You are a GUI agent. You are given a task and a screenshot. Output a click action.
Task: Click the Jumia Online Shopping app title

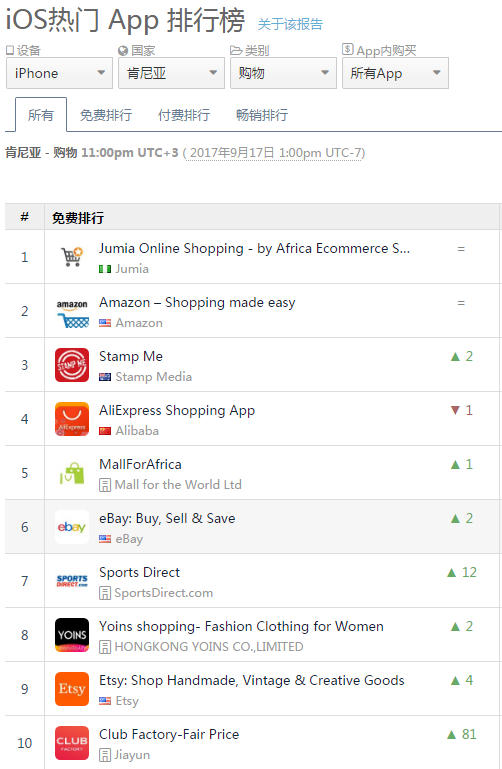(254, 248)
